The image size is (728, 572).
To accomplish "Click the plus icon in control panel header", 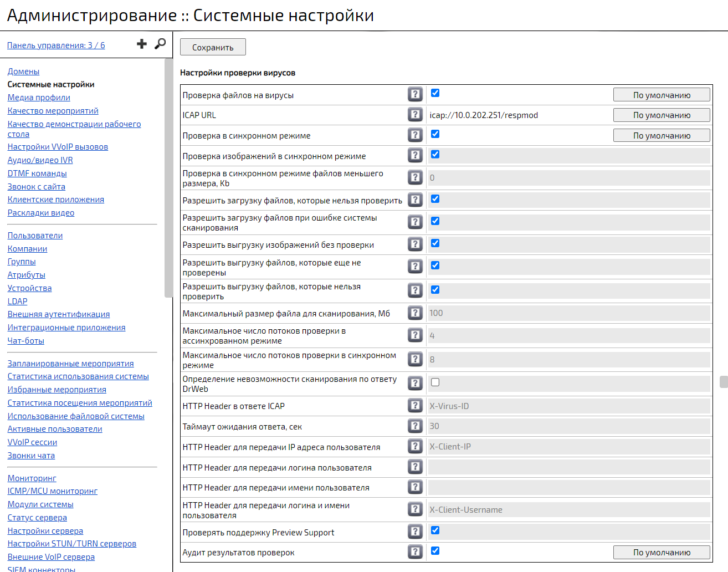I will click(142, 44).
